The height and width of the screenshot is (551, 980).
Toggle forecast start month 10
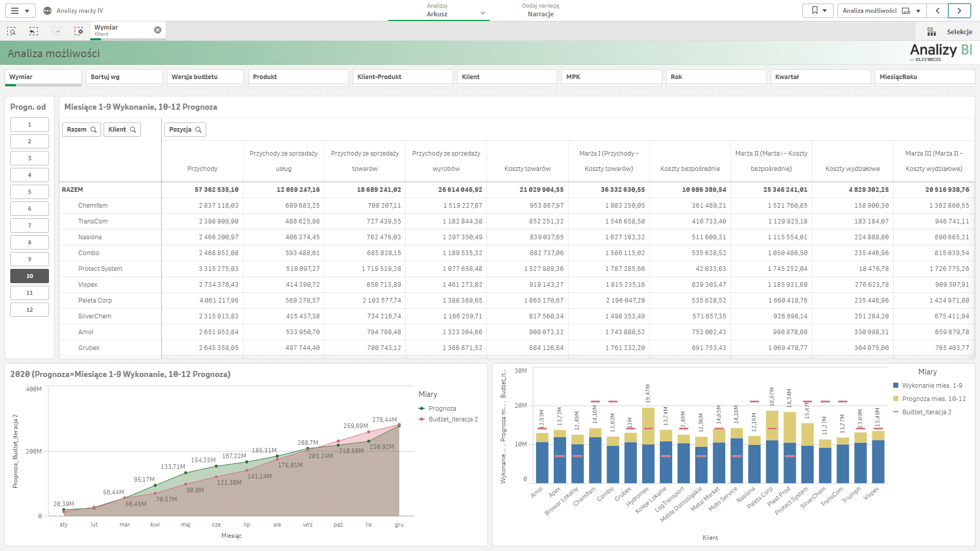point(30,276)
